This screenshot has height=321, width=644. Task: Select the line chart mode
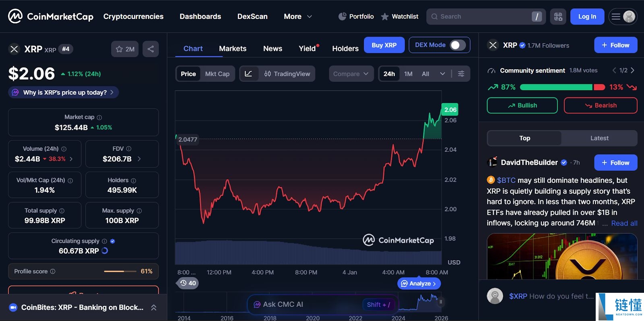[249, 74]
